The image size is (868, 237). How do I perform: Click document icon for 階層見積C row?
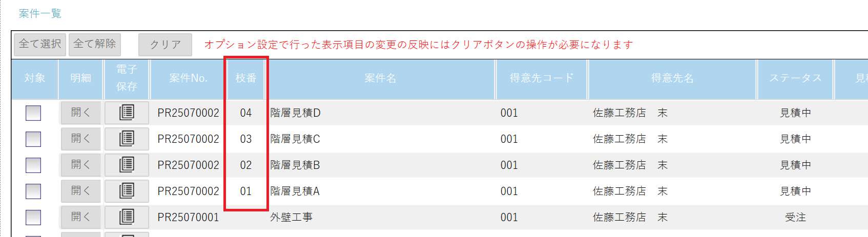pyautogui.click(x=127, y=139)
